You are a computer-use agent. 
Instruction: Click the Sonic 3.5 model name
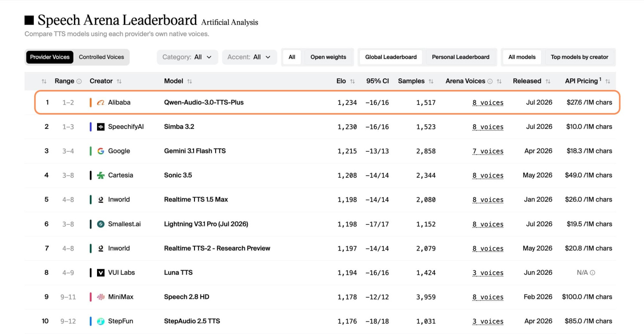(178, 175)
